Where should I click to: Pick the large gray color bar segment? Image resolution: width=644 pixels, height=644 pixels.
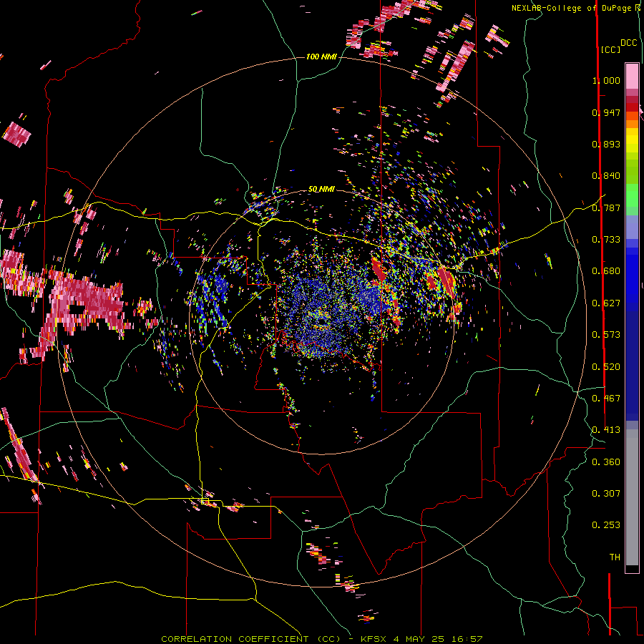pyautogui.click(x=632, y=497)
